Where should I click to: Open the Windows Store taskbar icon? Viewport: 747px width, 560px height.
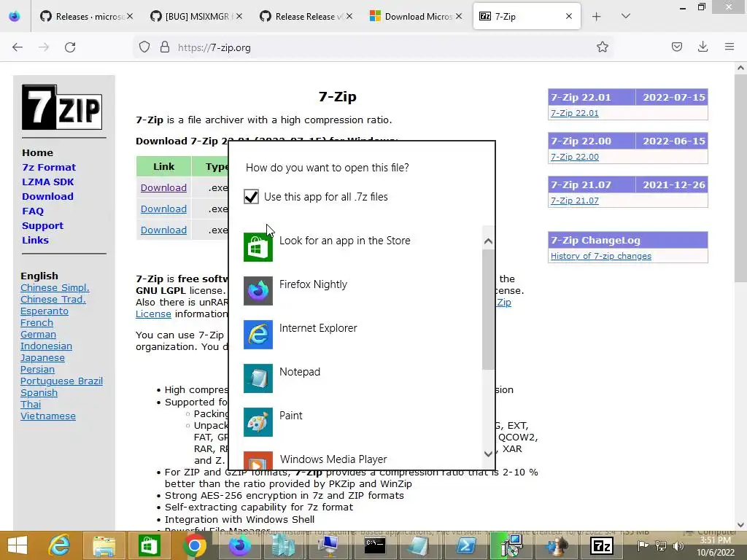pyautogui.click(x=149, y=545)
